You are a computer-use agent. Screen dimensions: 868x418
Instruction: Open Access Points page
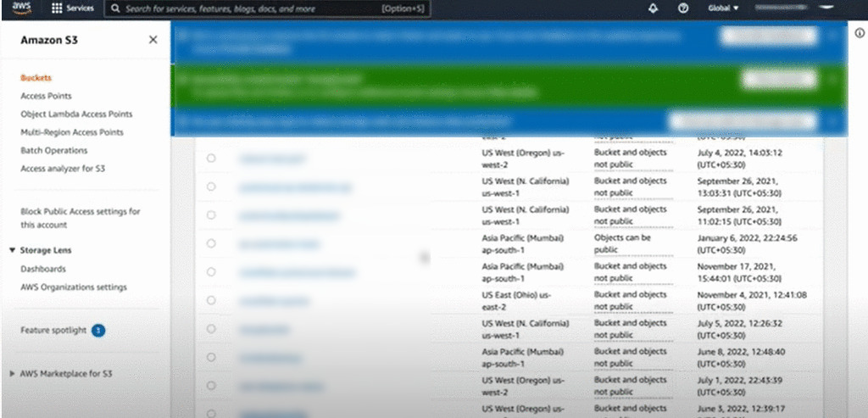(46, 96)
